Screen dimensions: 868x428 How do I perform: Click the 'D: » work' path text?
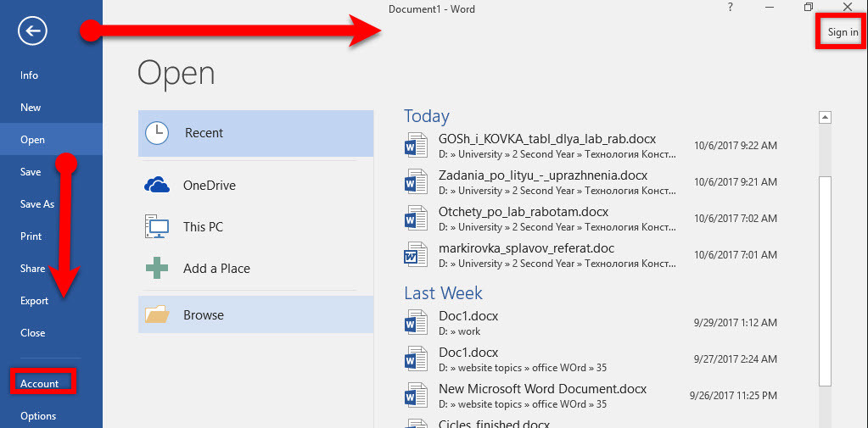[460, 331]
